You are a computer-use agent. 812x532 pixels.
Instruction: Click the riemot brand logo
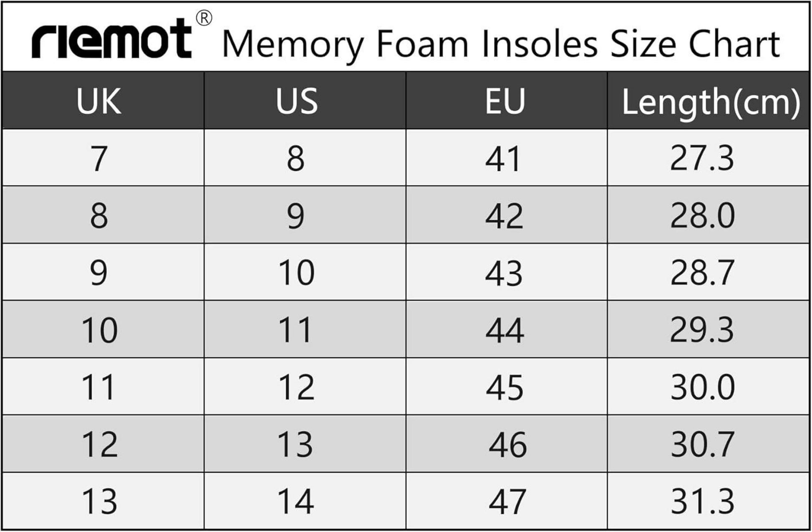click(x=111, y=40)
